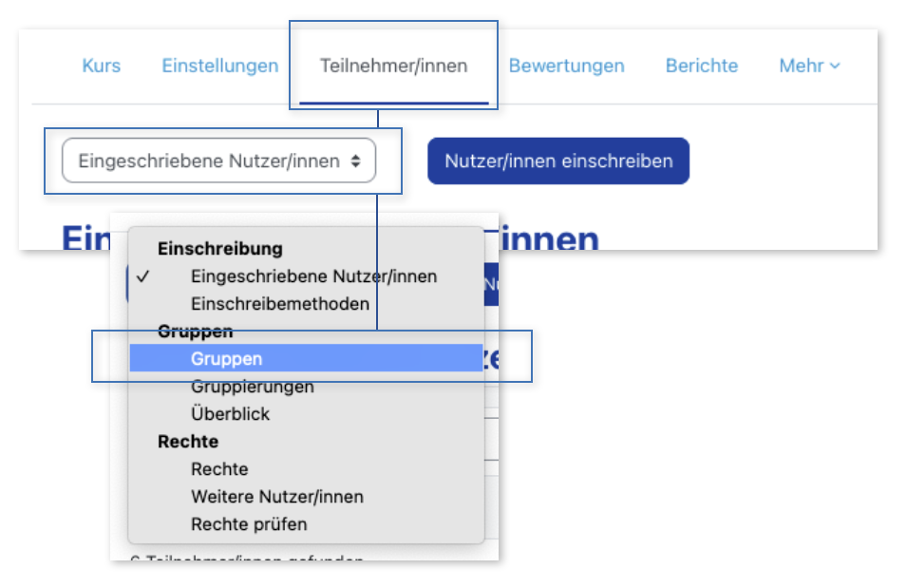The width and height of the screenshot is (907, 588).
Task: Select the highlighted Gruppen option
Action: [226, 358]
